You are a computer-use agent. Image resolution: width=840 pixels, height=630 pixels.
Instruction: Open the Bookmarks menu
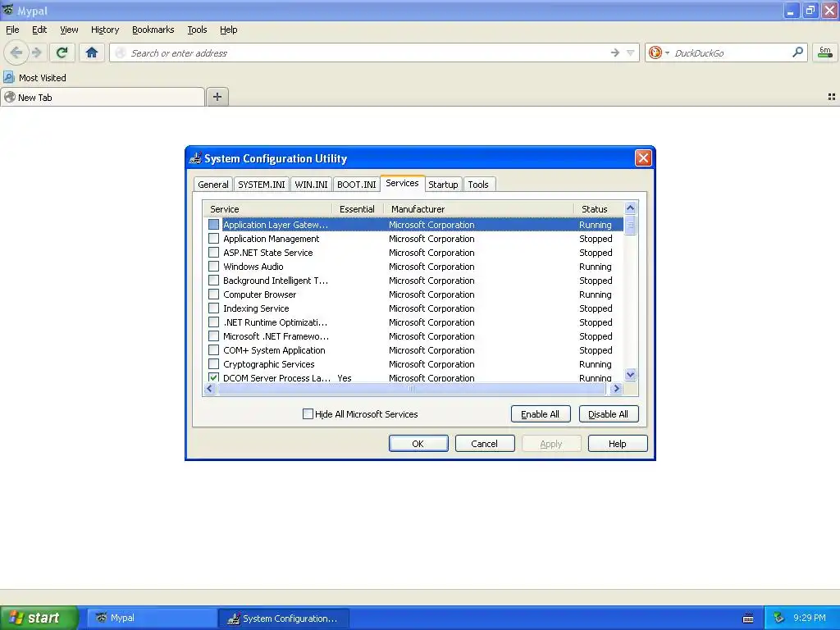(153, 30)
